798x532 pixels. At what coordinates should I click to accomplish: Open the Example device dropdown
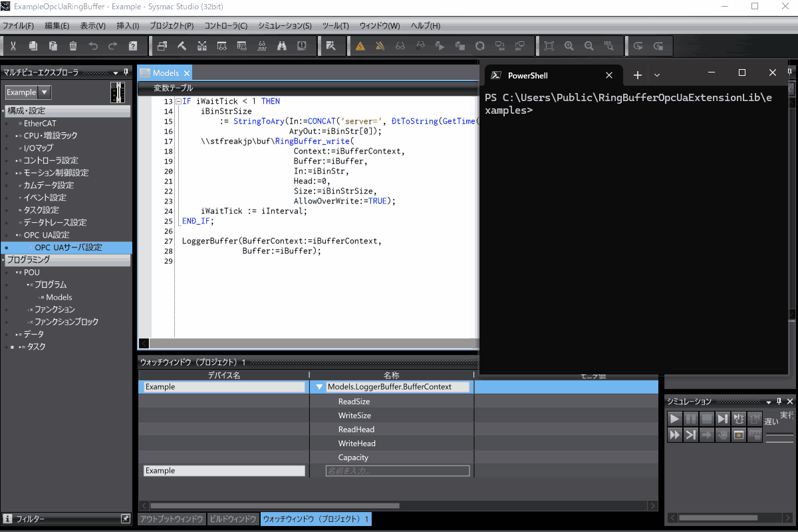click(x=45, y=92)
